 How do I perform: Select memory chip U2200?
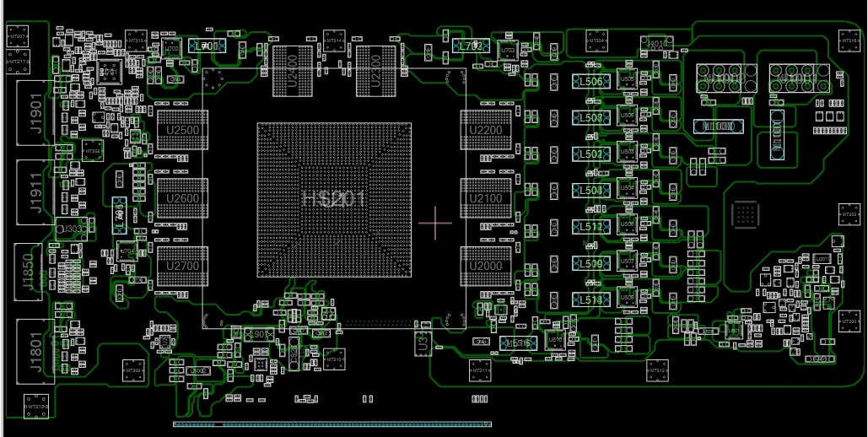coord(486,130)
